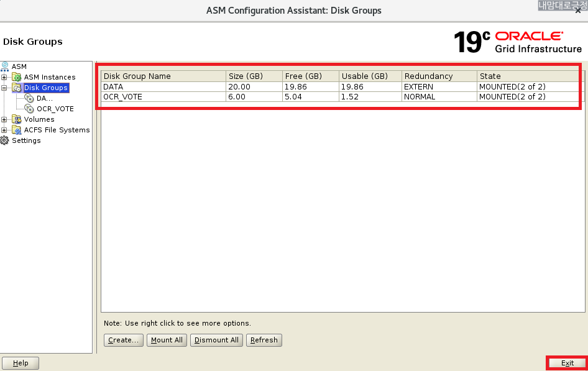
Task: Sort by Size (GB) column header
Action: click(254, 76)
